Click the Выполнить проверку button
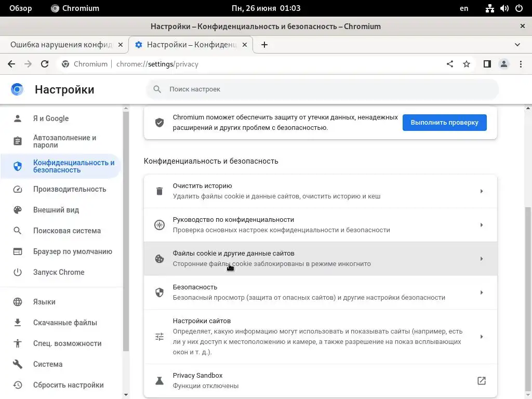This screenshot has width=532, height=399. [x=444, y=123]
